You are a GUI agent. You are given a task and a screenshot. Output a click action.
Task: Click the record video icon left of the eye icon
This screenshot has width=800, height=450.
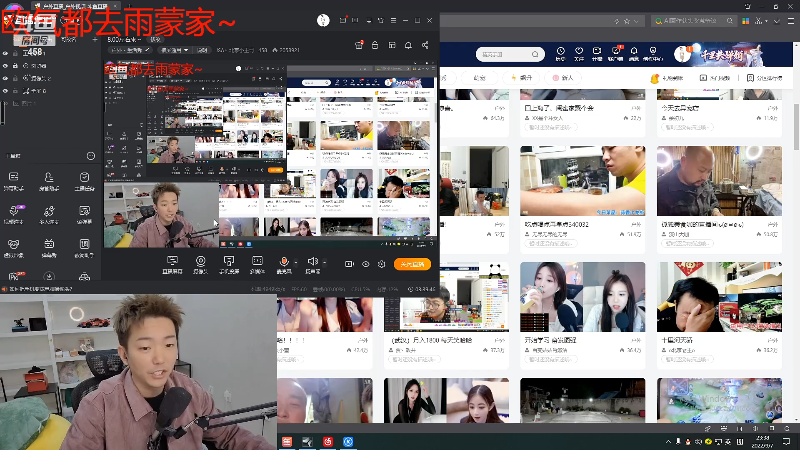coord(349,264)
